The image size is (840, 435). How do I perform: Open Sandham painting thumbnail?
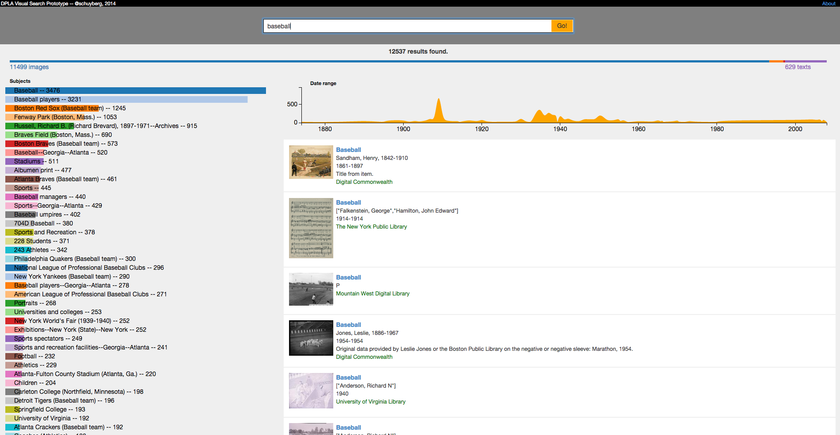pyautogui.click(x=311, y=162)
